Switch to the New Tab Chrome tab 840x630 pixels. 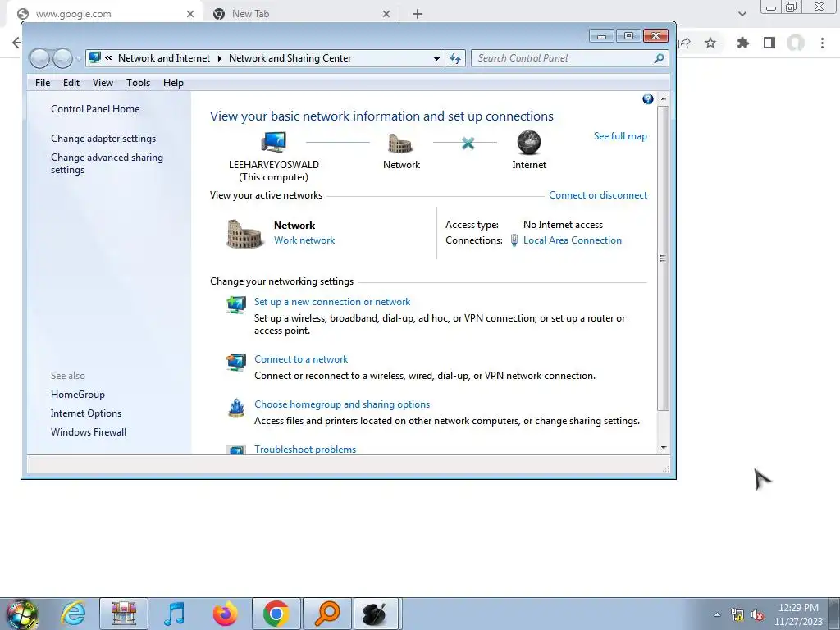tap(300, 14)
